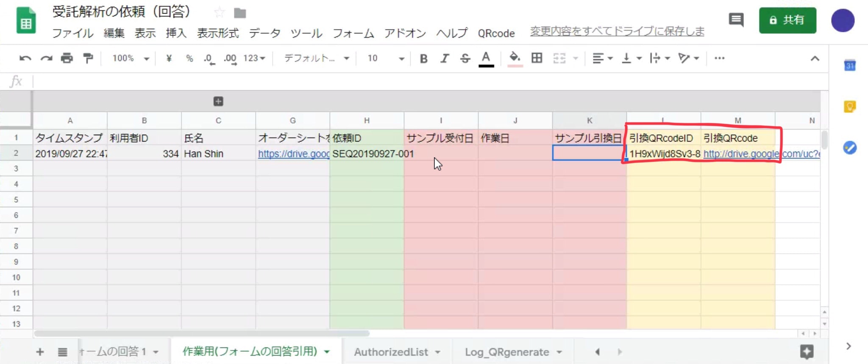
Task: Open the ファイル menu
Action: [72, 33]
